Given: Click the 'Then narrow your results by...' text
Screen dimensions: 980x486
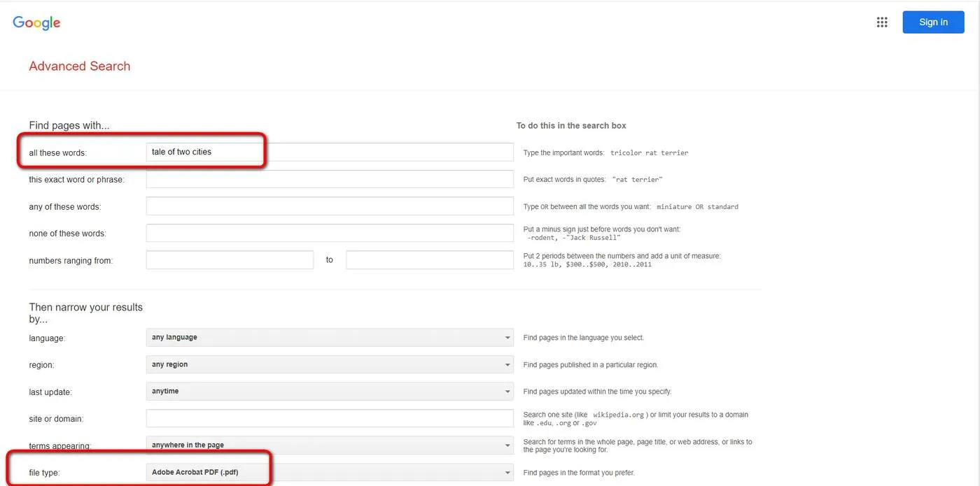Looking at the screenshot, I should coord(86,313).
